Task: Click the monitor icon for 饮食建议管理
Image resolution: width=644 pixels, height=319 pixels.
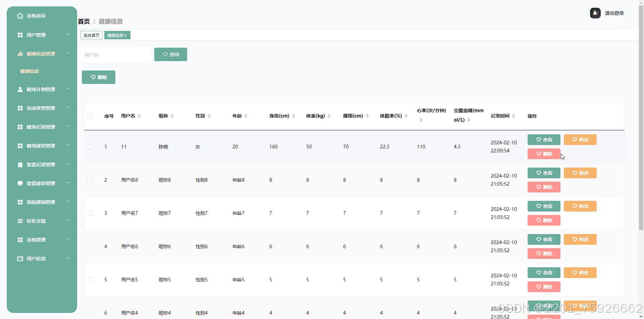Action: (20, 183)
